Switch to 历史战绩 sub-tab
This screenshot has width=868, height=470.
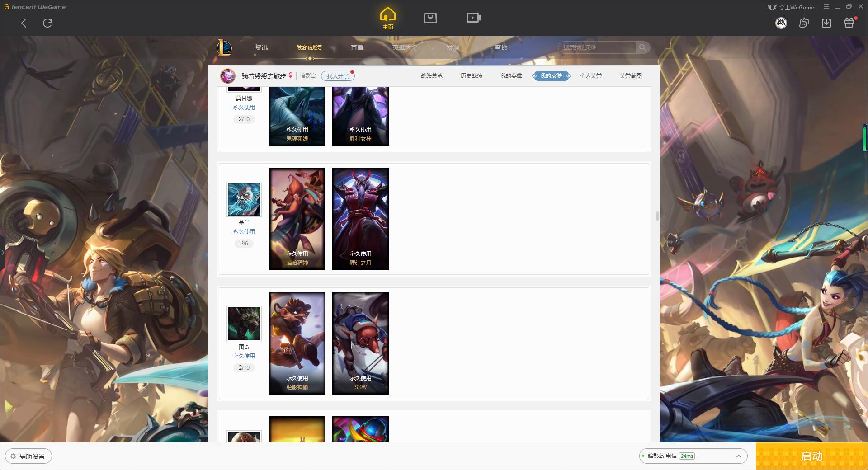[x=472, y=76]
